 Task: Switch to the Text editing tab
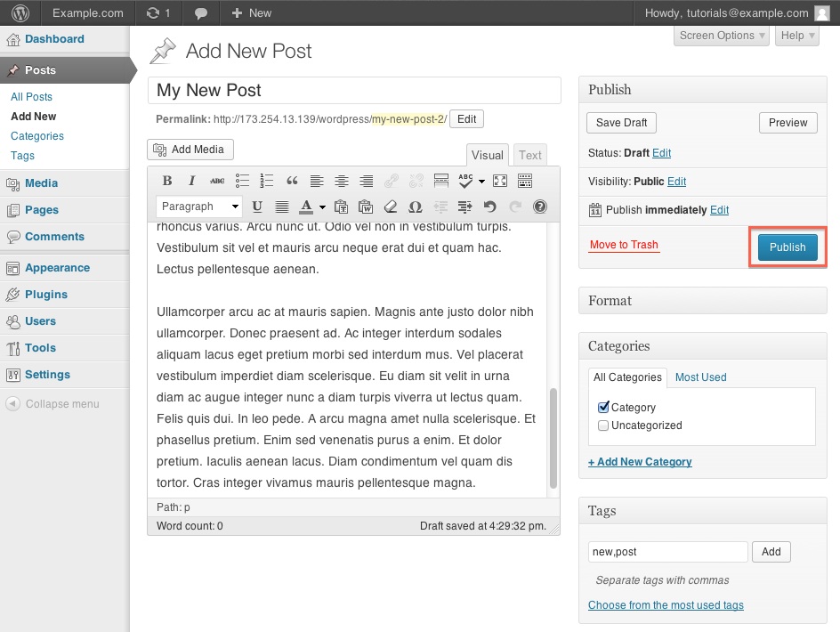click(530, 154)
